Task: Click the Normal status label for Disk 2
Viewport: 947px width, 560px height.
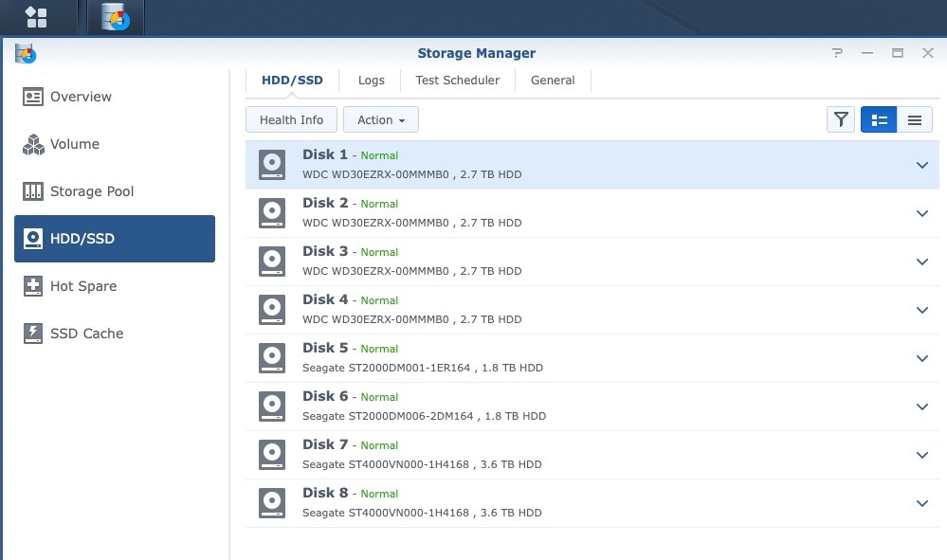Action: click(x=378, y=204)
